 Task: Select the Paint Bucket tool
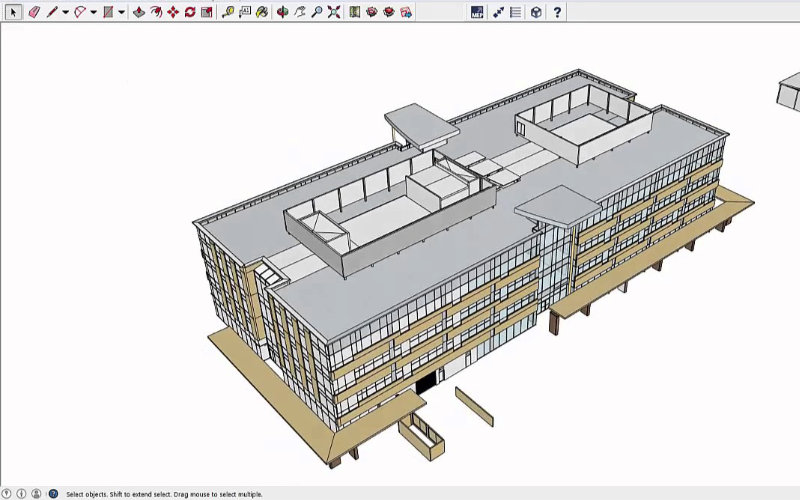click(x=262, y=12)
